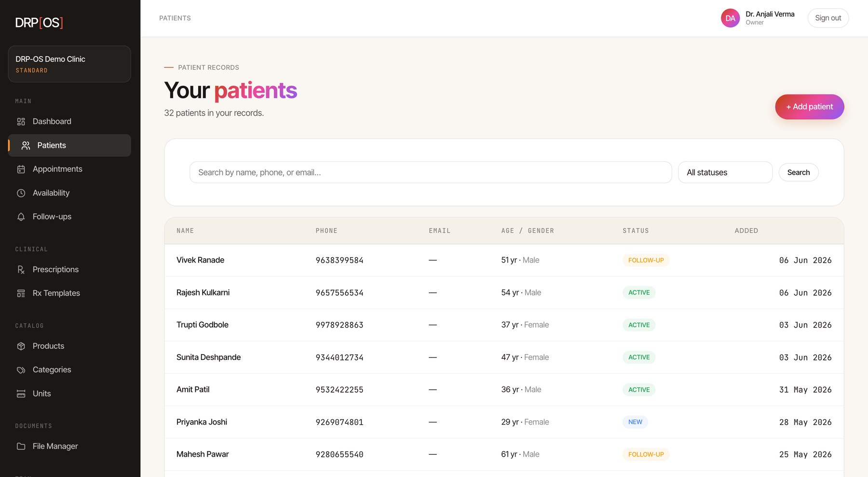Click phone number 9978928863
Viewport: 868px width, 477px height.
click(x=339, y=325)
